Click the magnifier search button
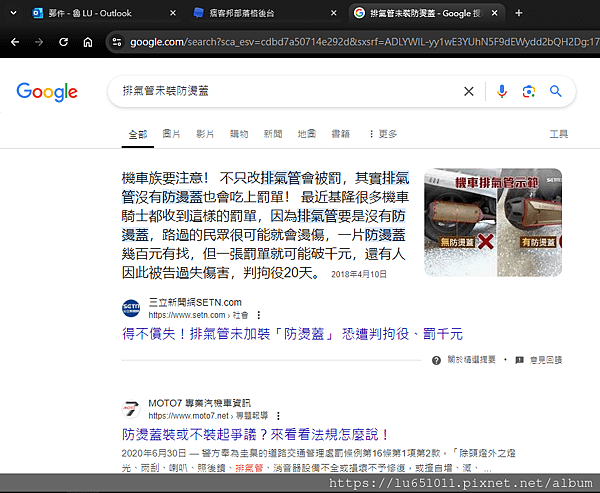The height and width of the screenshot is (493, 600). [556, 91]
